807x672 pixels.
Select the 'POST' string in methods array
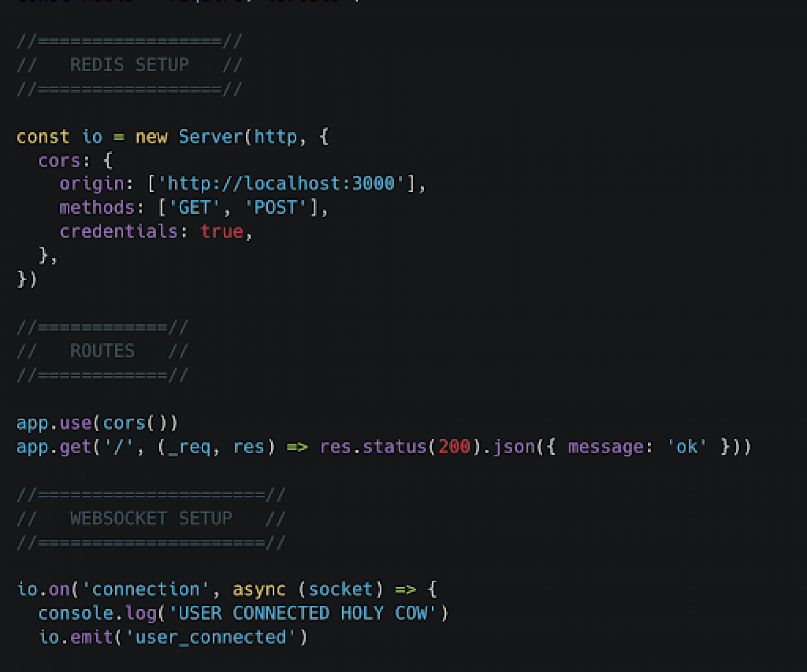tap(275, 208)
